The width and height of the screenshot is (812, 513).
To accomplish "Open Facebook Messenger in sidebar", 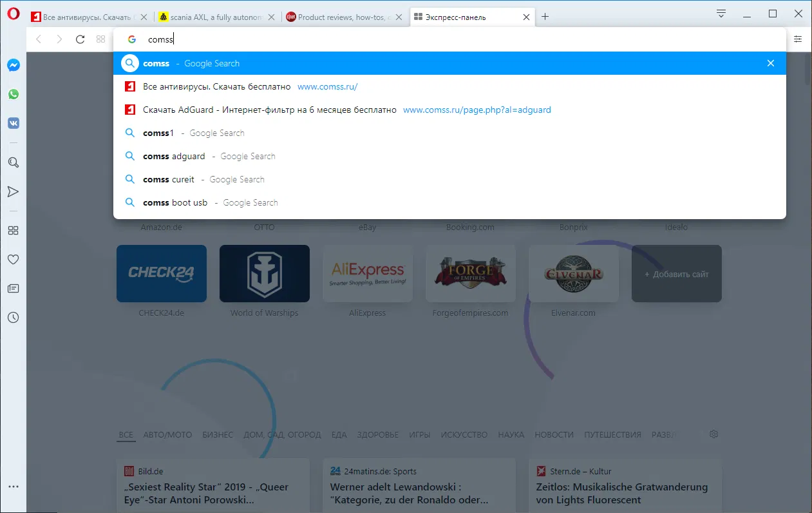I will [x=13, y=65].
